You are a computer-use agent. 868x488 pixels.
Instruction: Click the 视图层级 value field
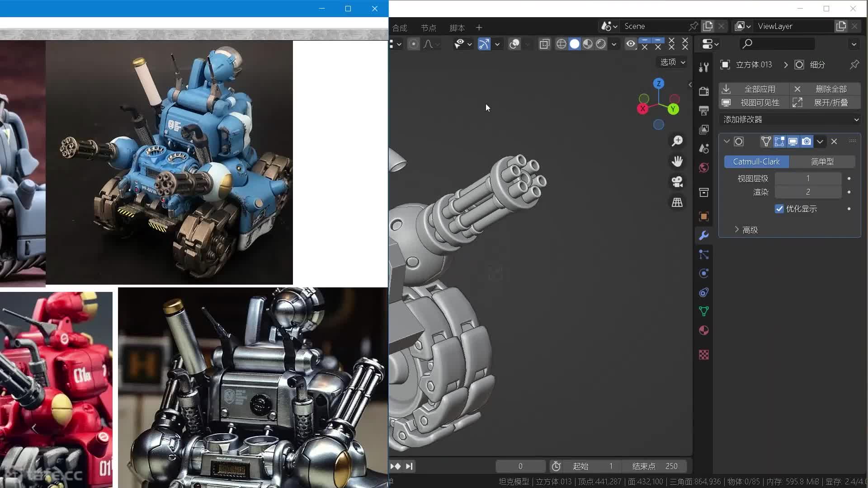pos(807,178)
